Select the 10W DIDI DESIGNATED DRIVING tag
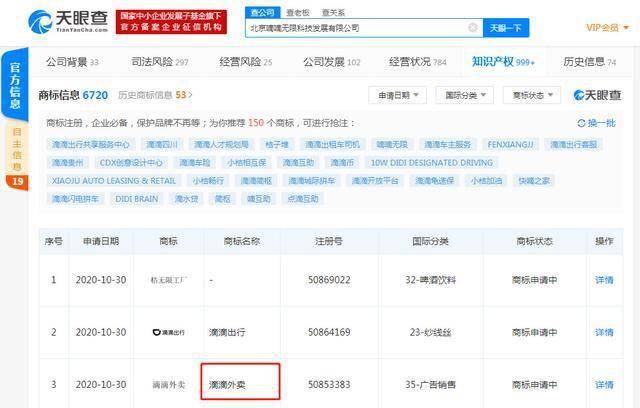640x408 pixels. 432,162
